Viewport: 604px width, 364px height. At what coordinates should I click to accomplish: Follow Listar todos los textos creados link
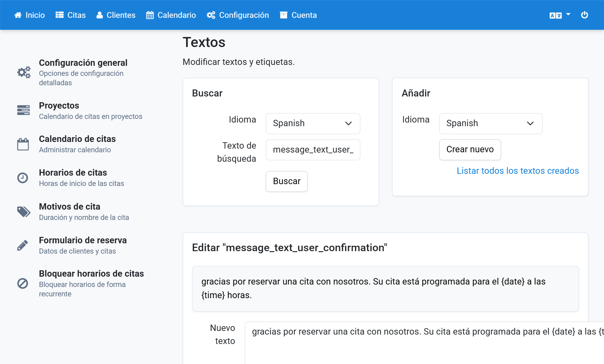(518, 171)
